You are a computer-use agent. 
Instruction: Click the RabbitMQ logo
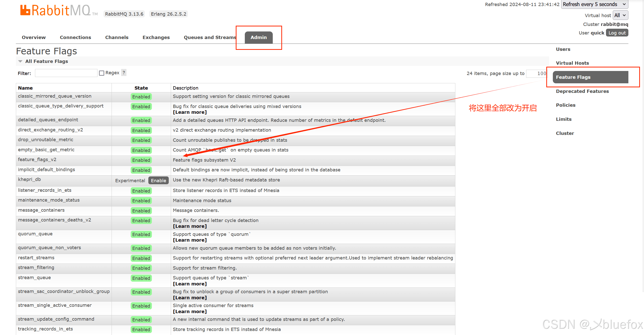point(59,11)
